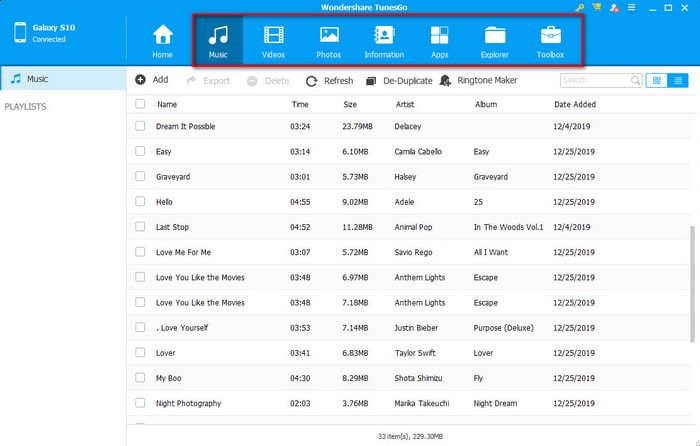The image size is (700, 446).
Task: Sort by the Time column header
Action: click(x=300, y=104)
